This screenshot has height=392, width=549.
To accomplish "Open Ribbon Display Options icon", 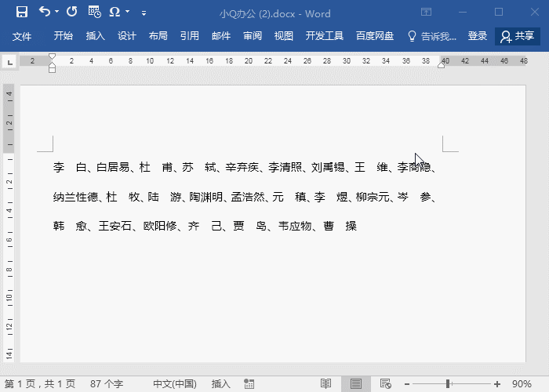I will point(426,13).
